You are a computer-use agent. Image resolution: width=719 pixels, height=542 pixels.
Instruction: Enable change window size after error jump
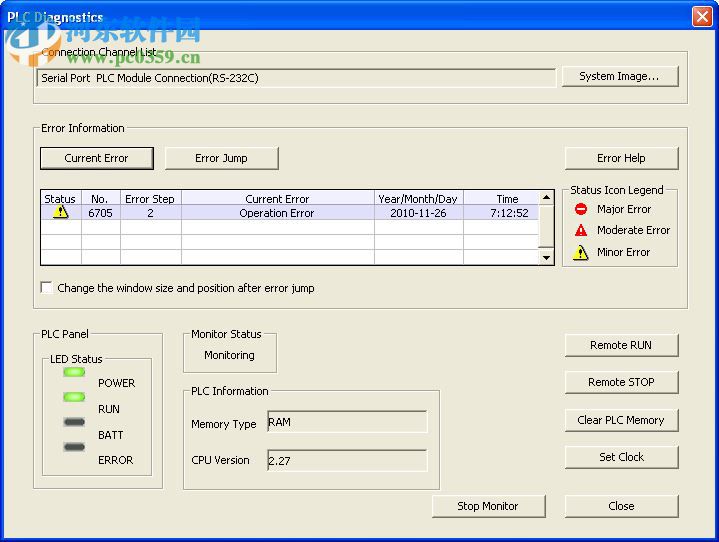click(x=47, y=288)
